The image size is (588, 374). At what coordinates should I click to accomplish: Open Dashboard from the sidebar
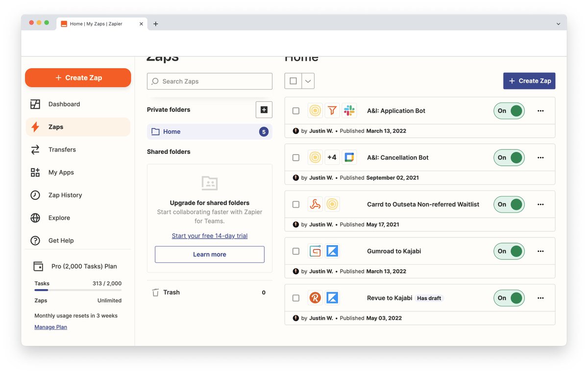coord(78,104)
